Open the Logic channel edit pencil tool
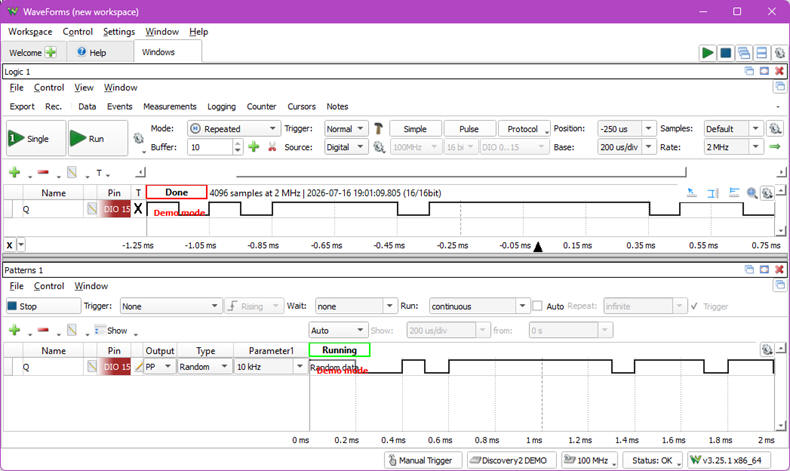 (x=72, y=173)
